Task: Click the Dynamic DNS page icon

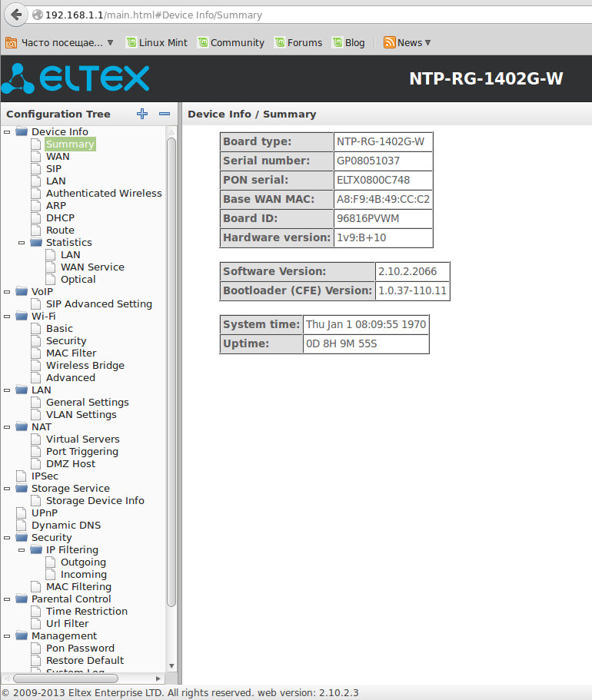Action: point(21,525)
